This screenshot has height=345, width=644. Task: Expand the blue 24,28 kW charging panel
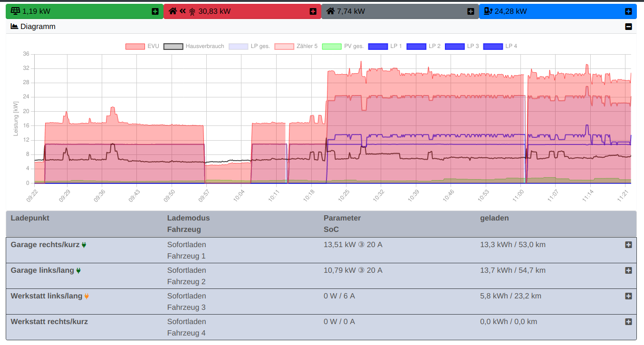tap(628, 11)
